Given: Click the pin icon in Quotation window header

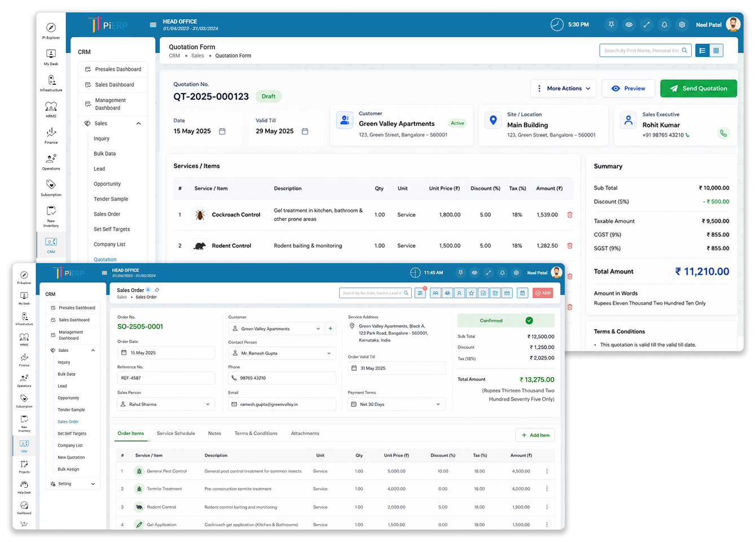Looking at the screenshot, I should (611, 25).
